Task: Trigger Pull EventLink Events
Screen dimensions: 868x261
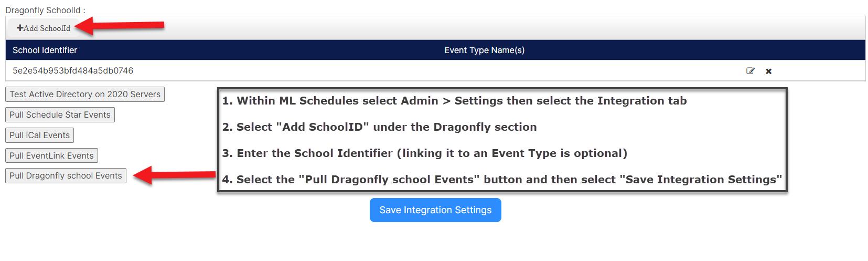Action: 51,156
